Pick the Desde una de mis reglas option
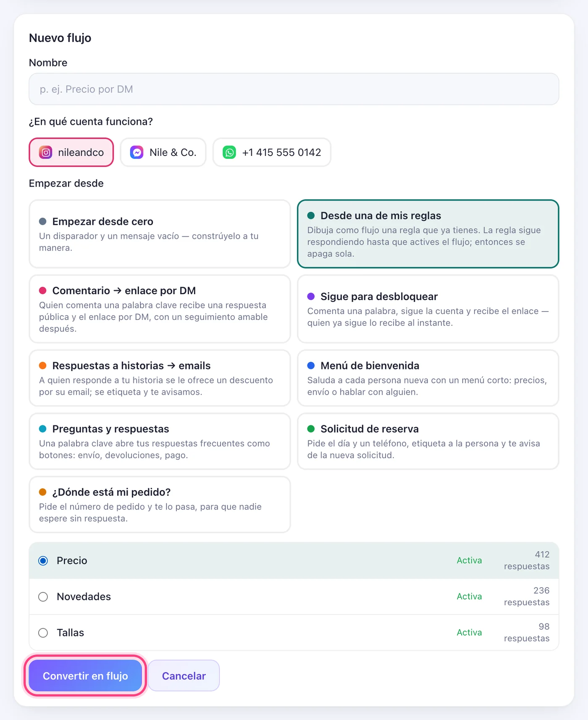The width and height of the screenshot is (588, 720). [428, 234]
